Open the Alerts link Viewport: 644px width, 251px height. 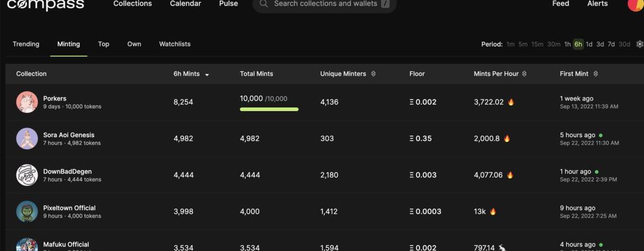click(x=597, y=4)
